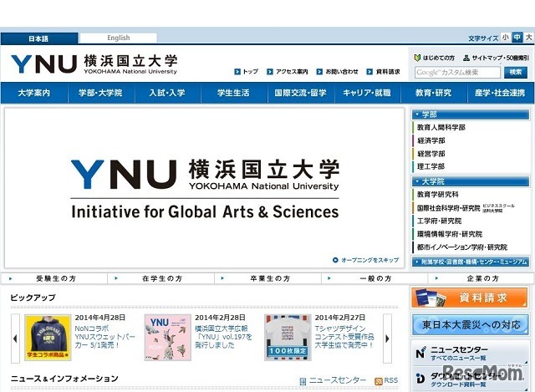Open 工学府・研究院 link
The height and width of the screenshot is (392, 535).
(x=439, y=221)
